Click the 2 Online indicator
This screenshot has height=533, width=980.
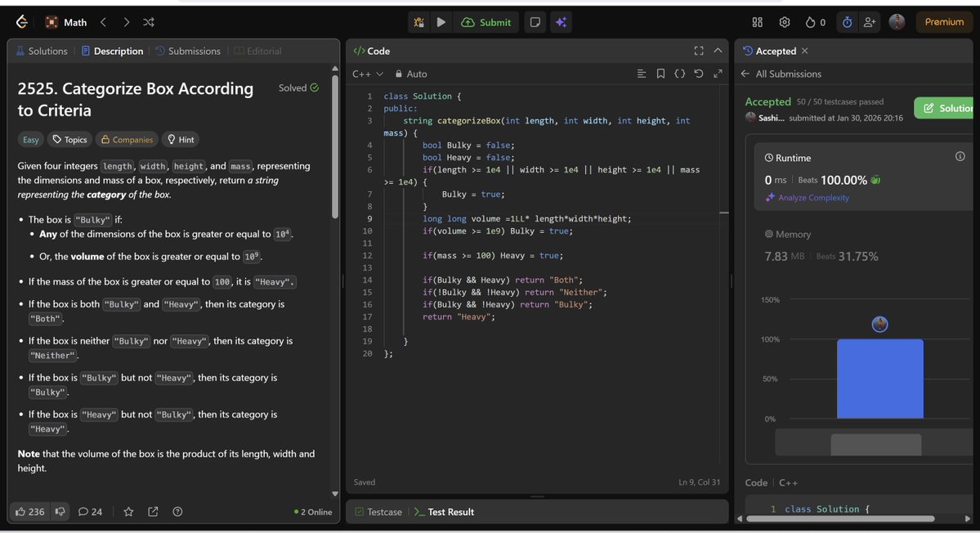pyautogui.click(x=313, y=512)
